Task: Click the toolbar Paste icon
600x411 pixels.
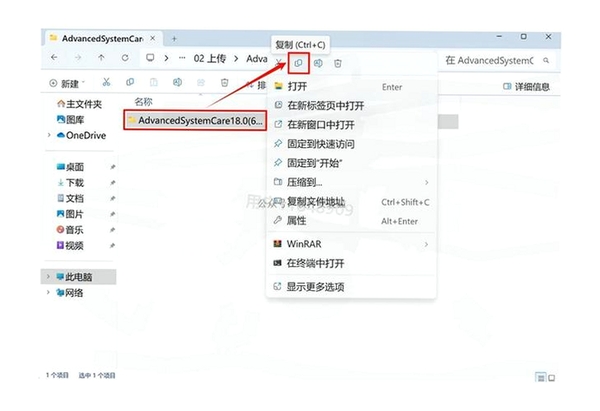Action: pyautogui.click(x=153, y=82)
